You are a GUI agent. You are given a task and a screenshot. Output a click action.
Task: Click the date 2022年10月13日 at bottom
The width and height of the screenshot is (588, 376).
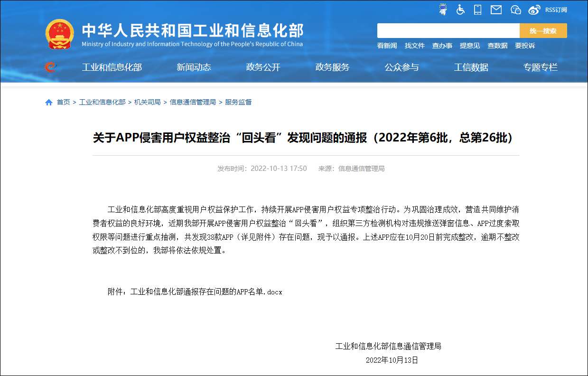tap(392, 360)
